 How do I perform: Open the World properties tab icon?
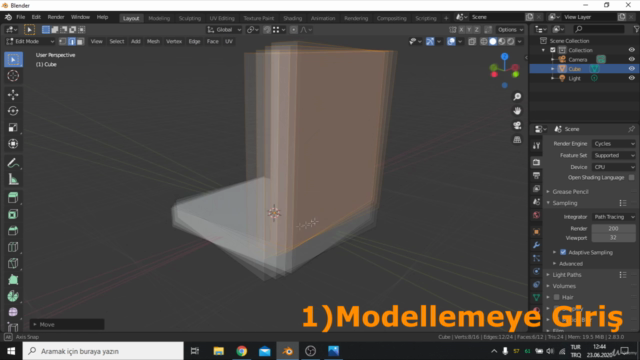tap(536, 215)
